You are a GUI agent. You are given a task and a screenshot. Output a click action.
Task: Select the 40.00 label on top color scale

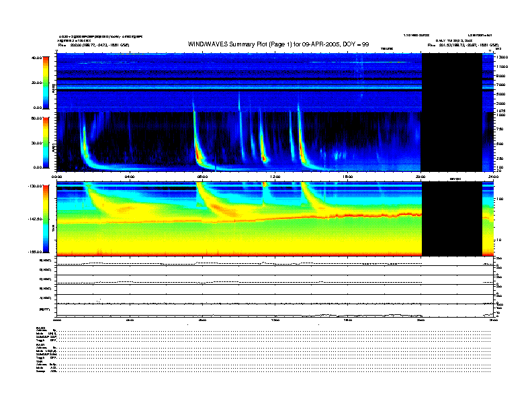point(36,58)
